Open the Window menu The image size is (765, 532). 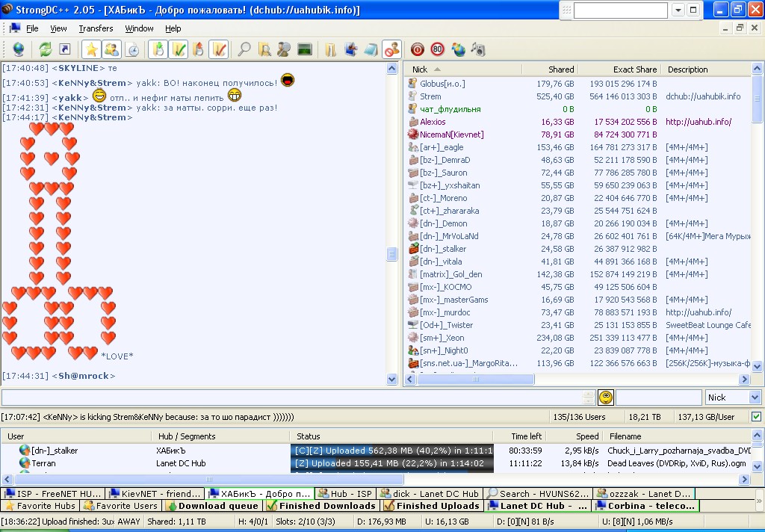pos(139,28)
